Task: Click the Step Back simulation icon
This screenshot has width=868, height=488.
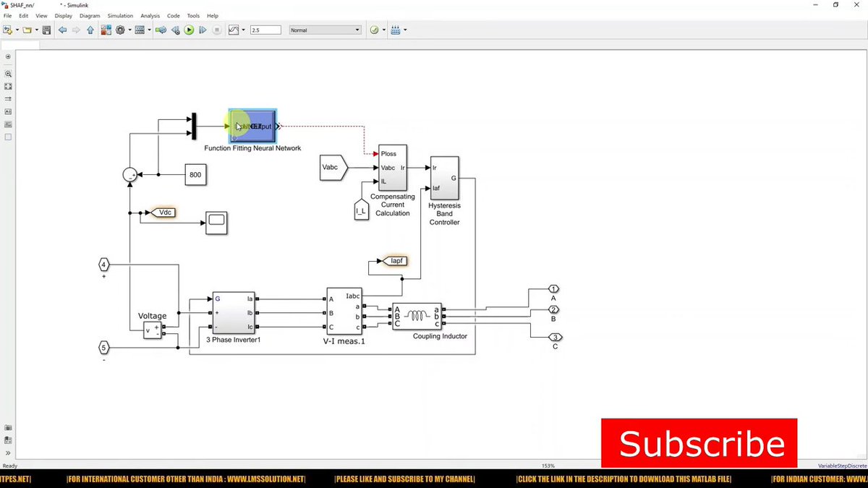Action: click(174, 30)
